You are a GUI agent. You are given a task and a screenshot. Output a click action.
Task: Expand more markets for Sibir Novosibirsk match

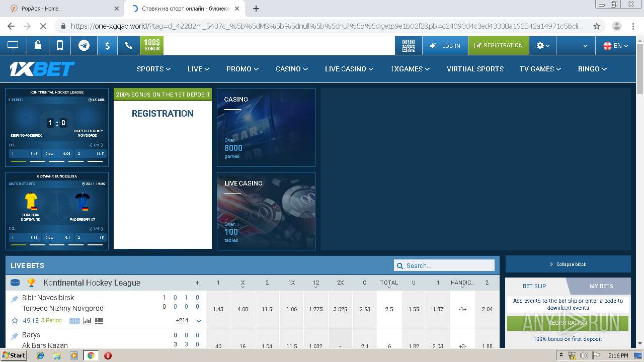coord(199,321)
